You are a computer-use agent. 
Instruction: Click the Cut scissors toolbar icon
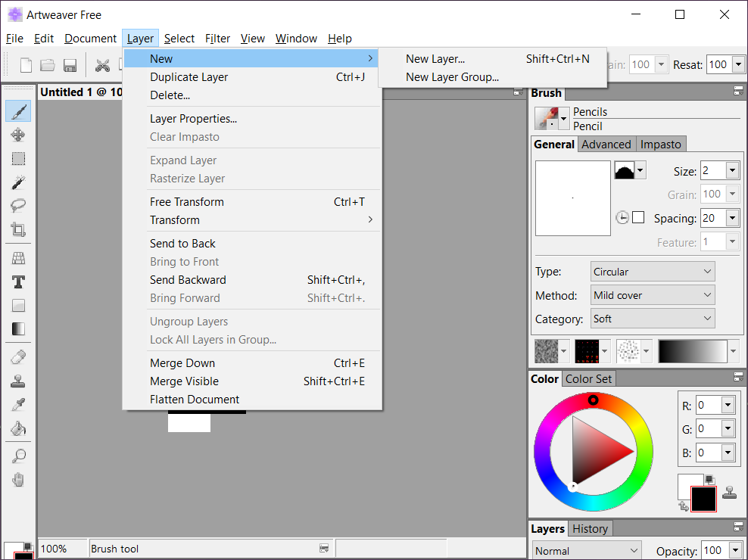point(102,65)
